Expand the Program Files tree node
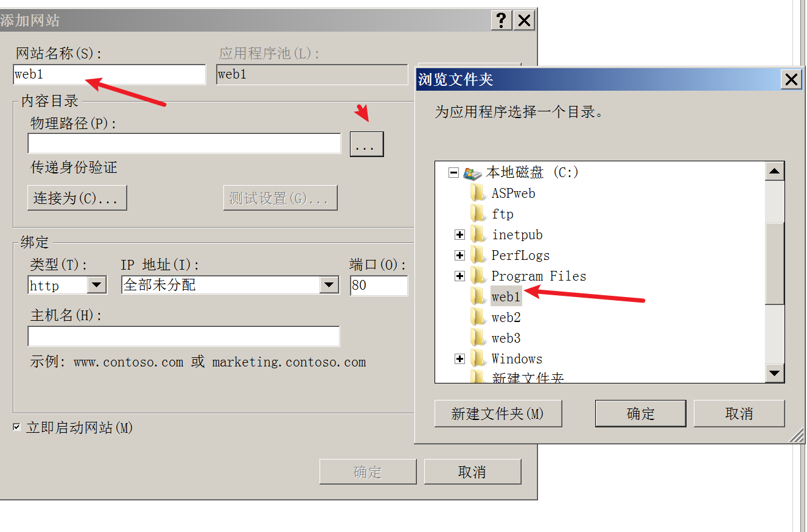 [459, 276]
